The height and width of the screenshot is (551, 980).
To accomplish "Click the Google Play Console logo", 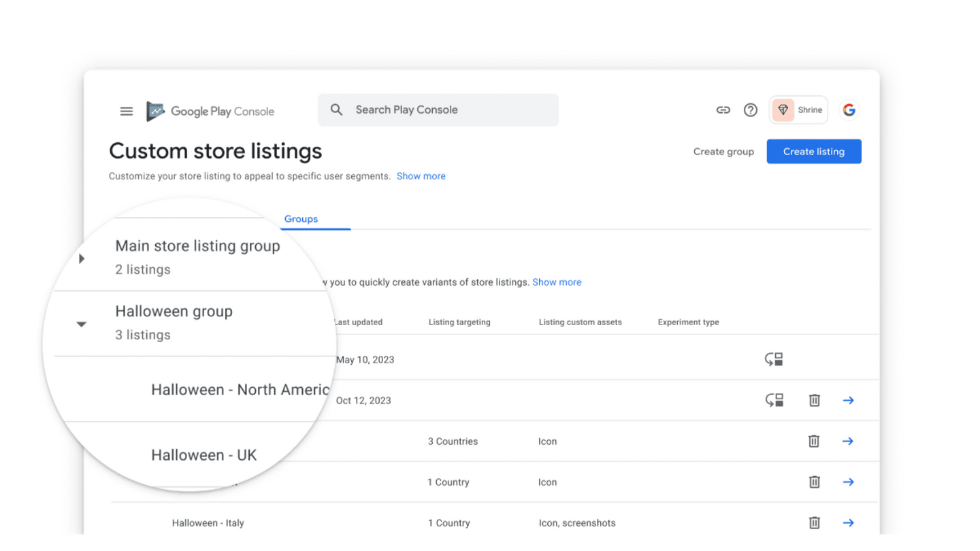I will 210,112.
